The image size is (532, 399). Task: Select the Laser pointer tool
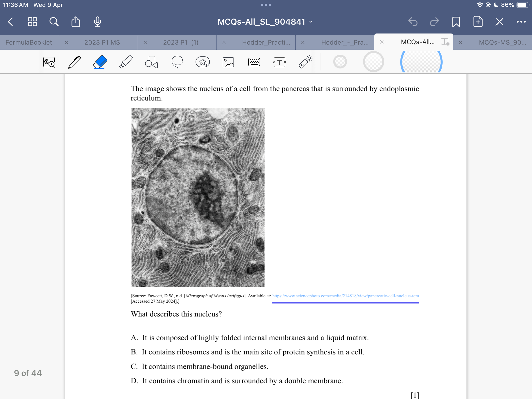[305, 62]
